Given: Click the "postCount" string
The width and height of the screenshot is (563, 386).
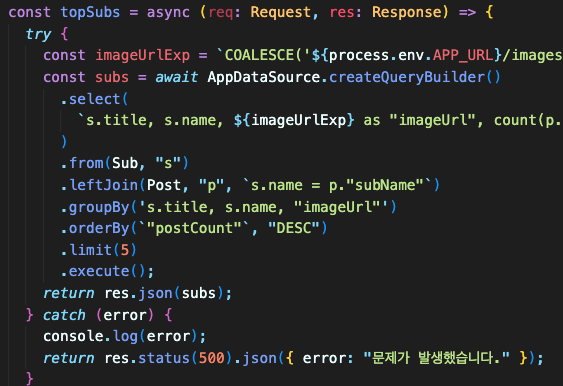Looking at the screenshot, I should pyautogui.click(x=194, y=228).
